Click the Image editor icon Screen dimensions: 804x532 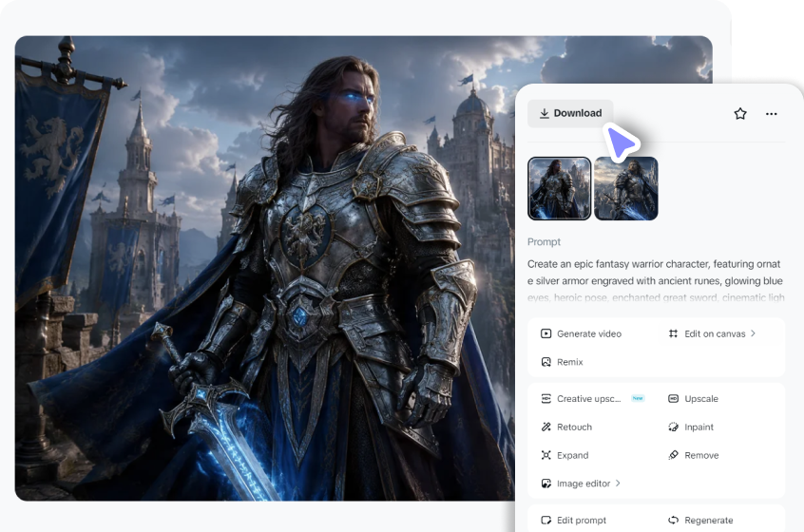pos(546,484)
